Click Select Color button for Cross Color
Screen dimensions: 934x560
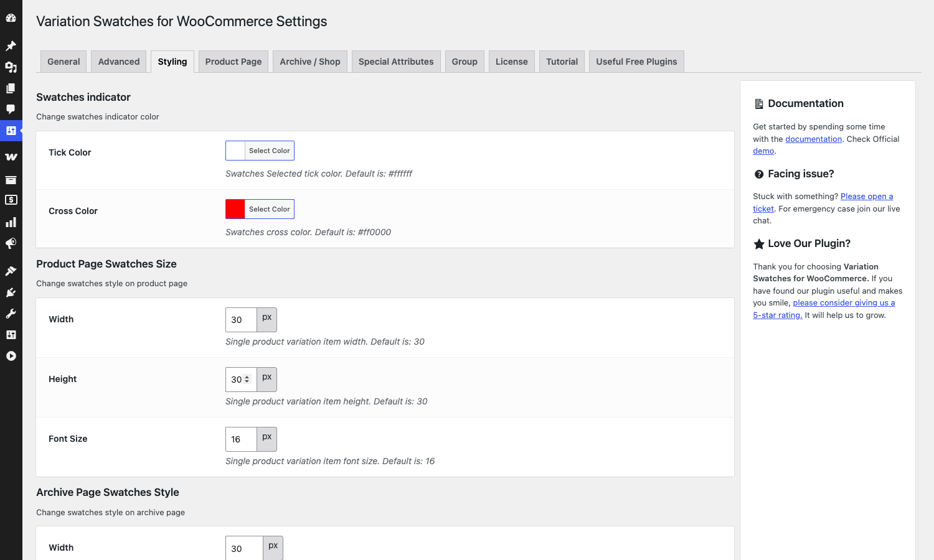click(270, 209)
